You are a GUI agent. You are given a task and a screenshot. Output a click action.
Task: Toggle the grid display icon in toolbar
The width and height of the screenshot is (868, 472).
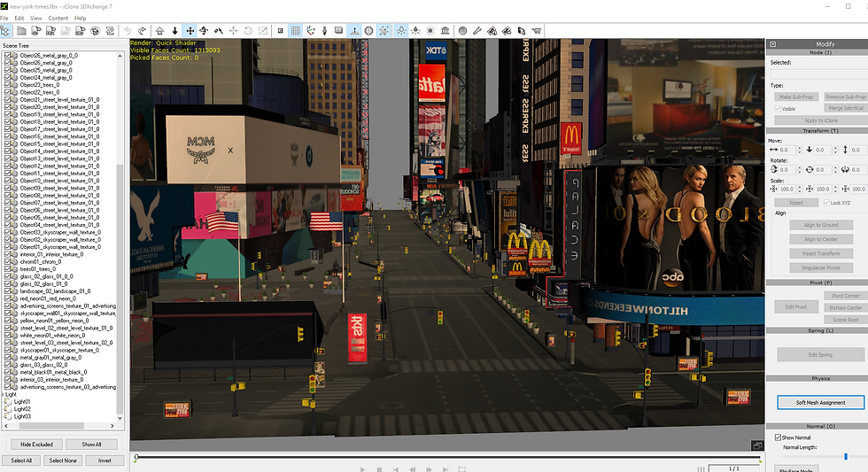(x=296, y=31)
